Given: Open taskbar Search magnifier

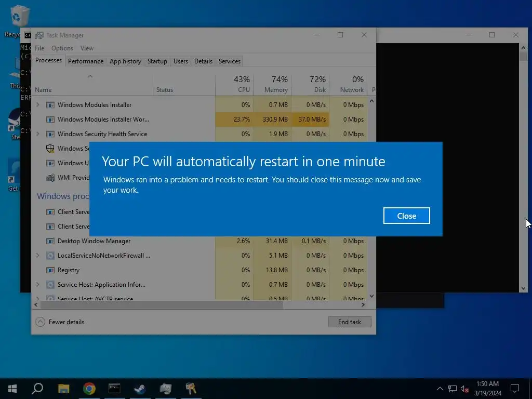Looking at the screenshot, I should click(37, 389).
